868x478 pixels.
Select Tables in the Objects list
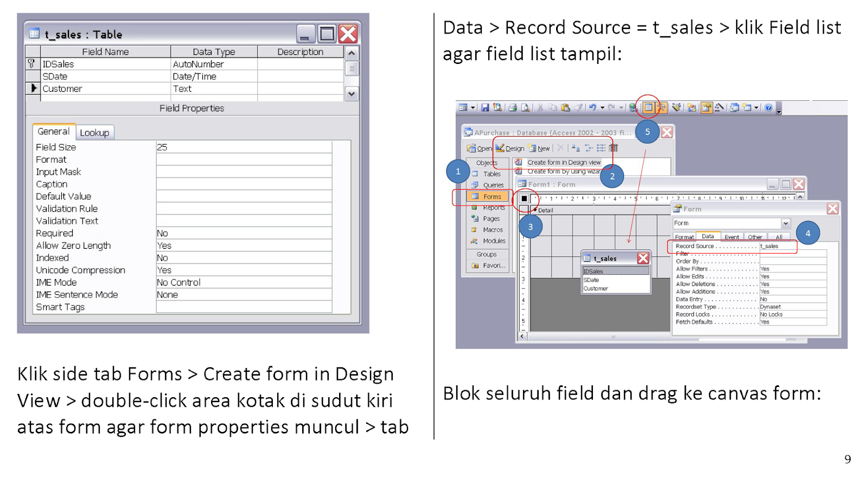click(487, 174)
